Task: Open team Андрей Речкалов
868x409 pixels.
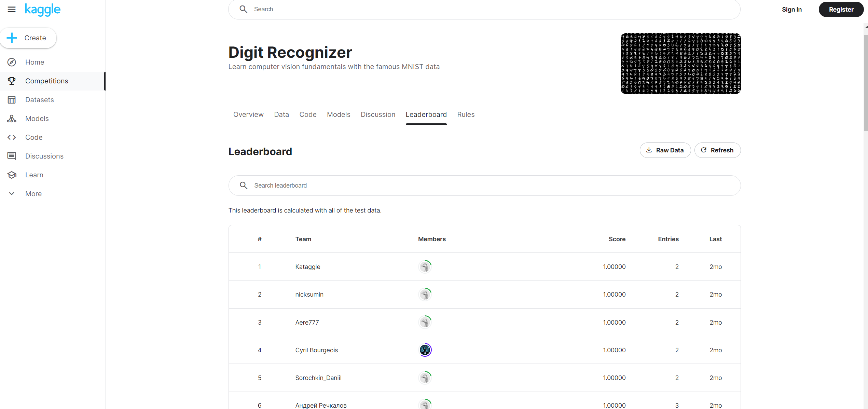Action: coord(321,406)
